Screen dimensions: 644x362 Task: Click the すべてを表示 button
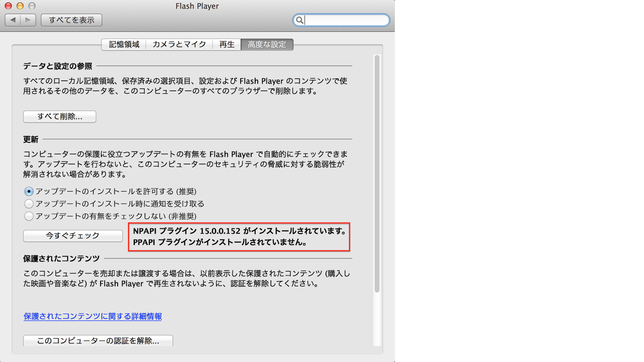coord(72,20)
